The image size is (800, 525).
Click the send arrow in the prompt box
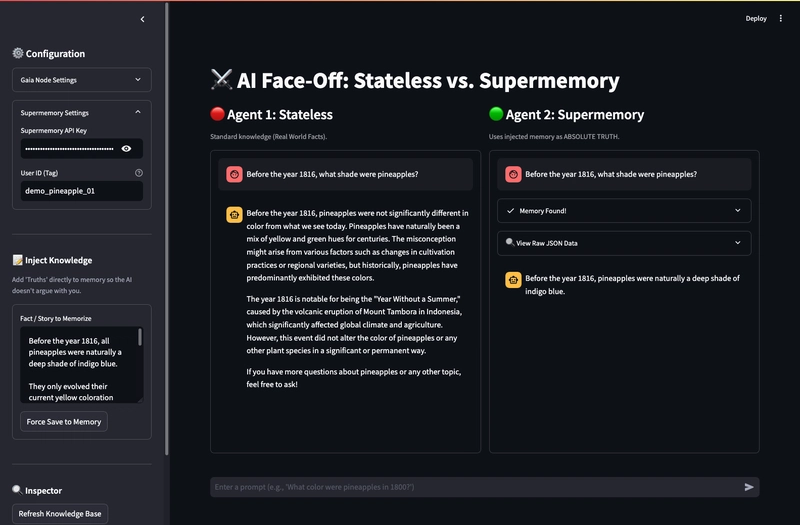point(749,487)
